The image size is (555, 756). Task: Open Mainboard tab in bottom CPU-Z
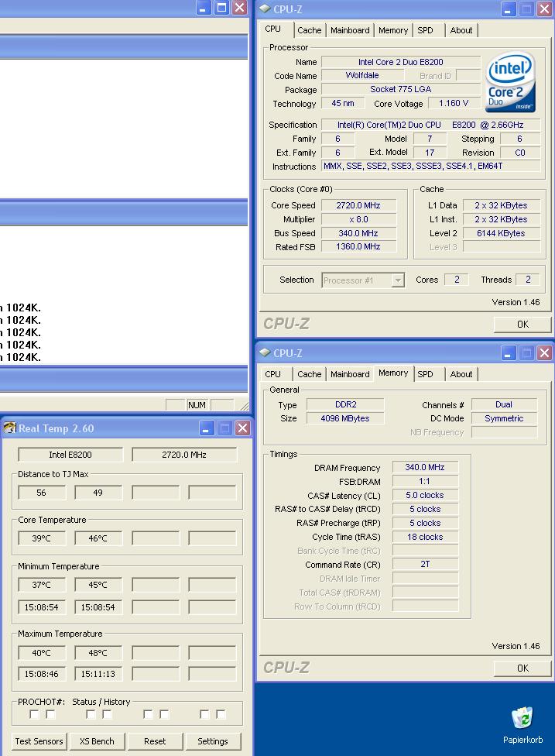[x=350, y=374]
